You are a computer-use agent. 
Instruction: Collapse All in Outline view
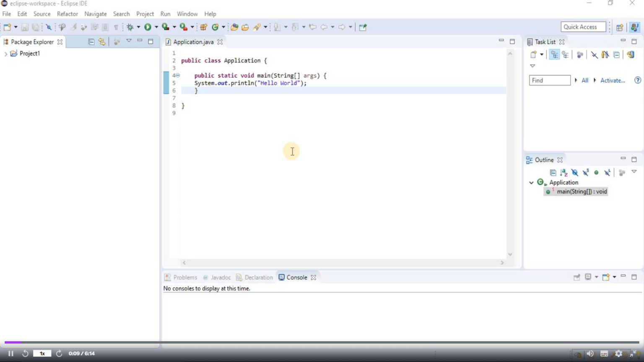(553, 173)
